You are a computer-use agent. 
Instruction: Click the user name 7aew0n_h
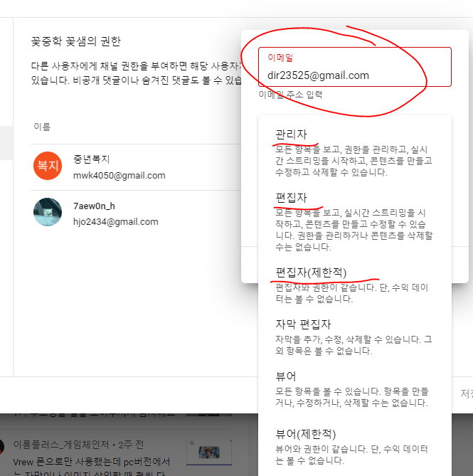(94, 206)
